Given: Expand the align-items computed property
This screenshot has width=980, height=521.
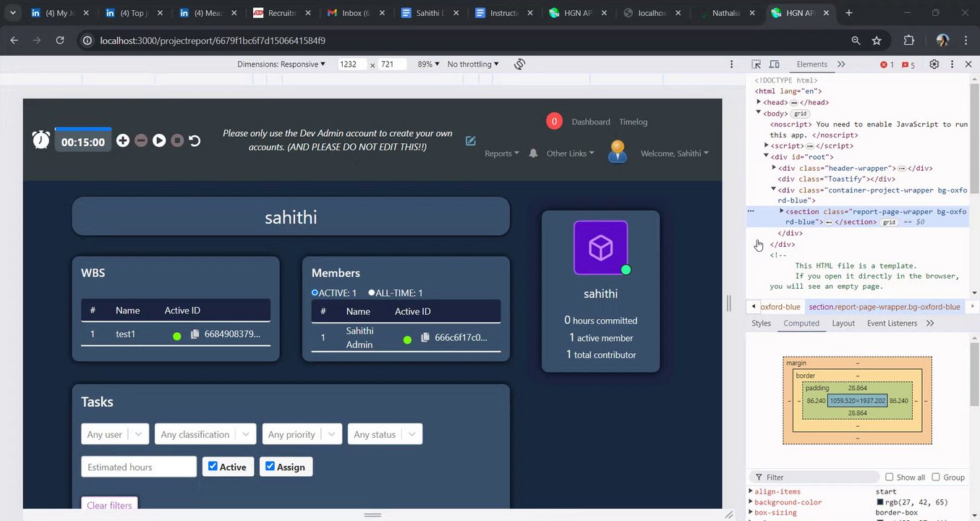Looking at the screenshot, I should coord(751,491).
